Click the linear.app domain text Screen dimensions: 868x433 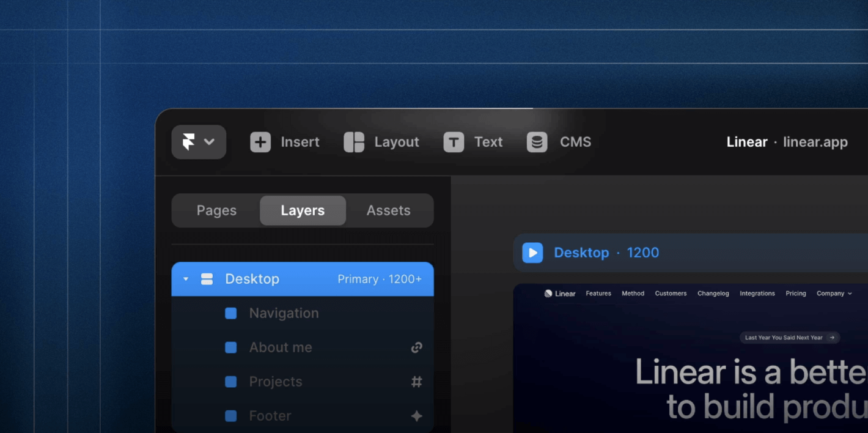pos(815,142)
